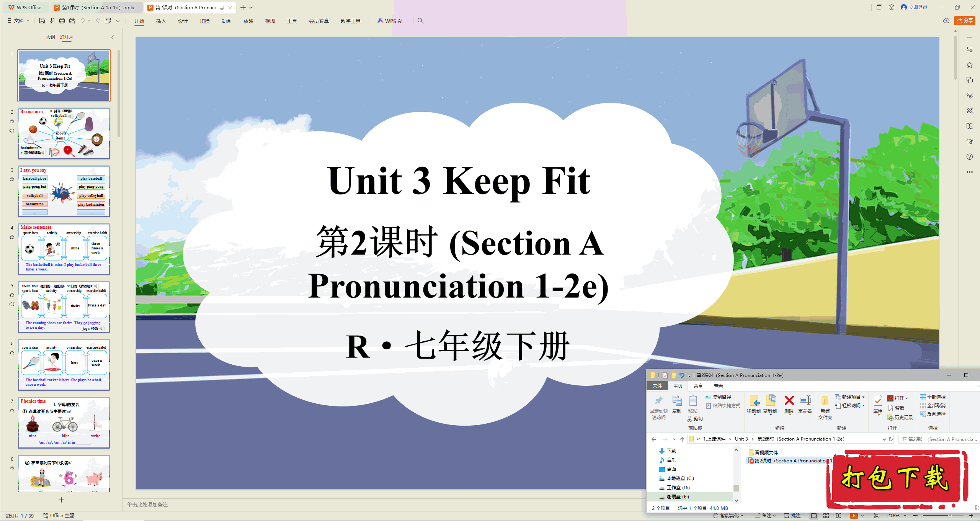Viewport: 980px width, 521px height.
Task: Click the fit-to-window icon in status bar
Action: (877, 516)
